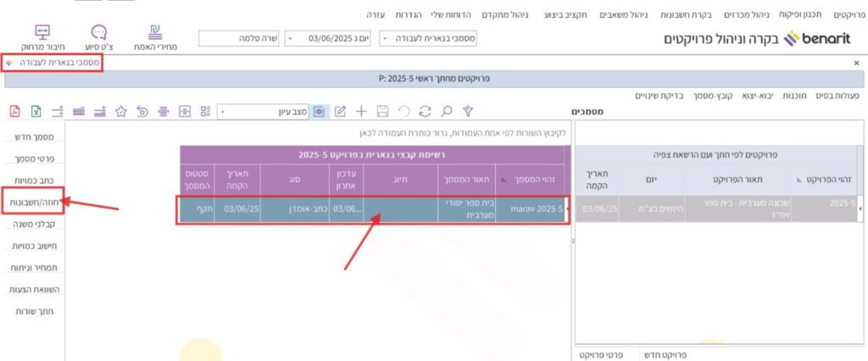The height and width of the screenshot is (361, 868).
Task: Click the floppy disk save icon
Action: click(x=383, y=111)
